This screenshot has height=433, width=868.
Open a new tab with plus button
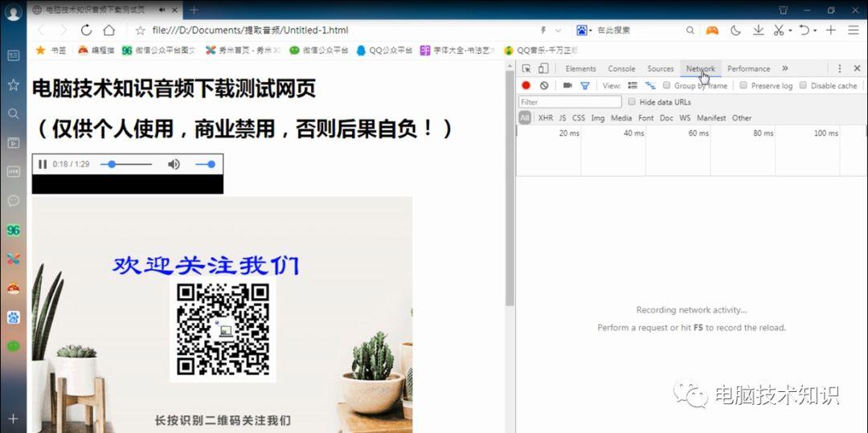point(194,10)
